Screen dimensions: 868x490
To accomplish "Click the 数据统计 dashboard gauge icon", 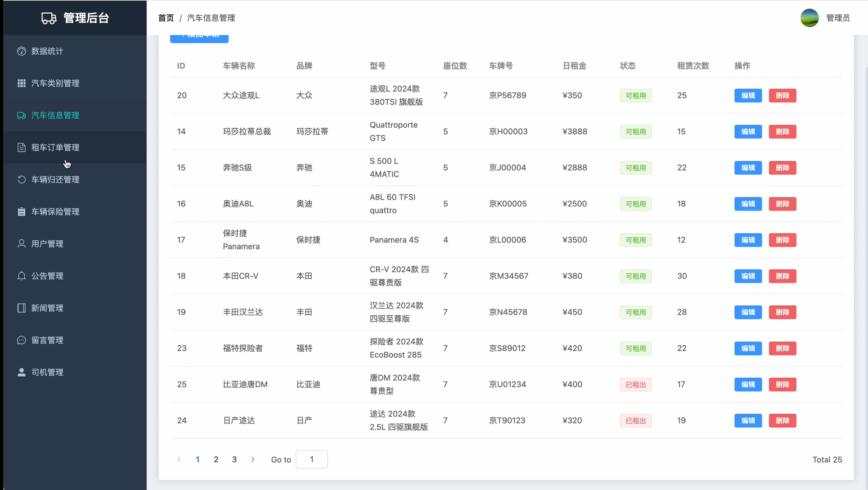I will (x=22, y=51).
